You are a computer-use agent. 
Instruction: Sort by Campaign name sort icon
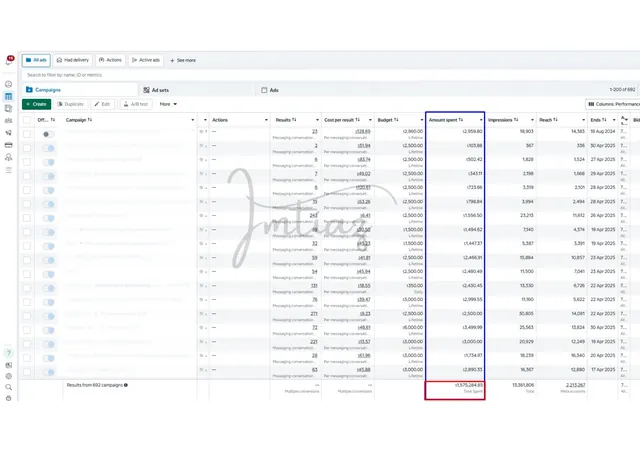(x=89, y=120)
